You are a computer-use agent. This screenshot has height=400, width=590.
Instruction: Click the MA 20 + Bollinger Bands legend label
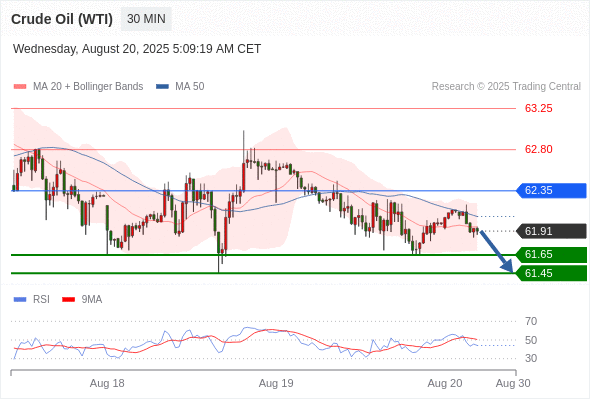tap(88, 87)
